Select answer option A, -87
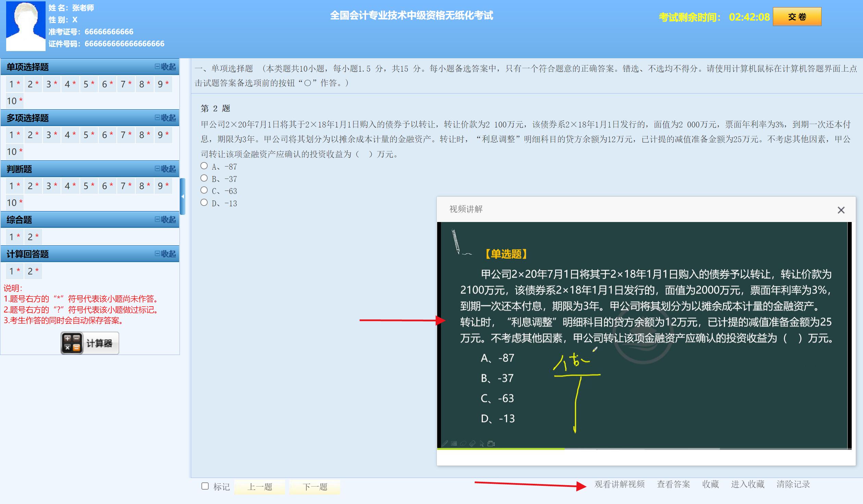863x504 pixels. [x=205, y=166]
